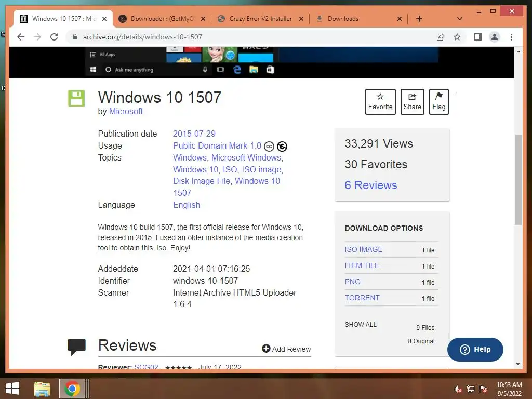Open the TORRENT download option
Screen dimensions: 532x399
(362, 298)
